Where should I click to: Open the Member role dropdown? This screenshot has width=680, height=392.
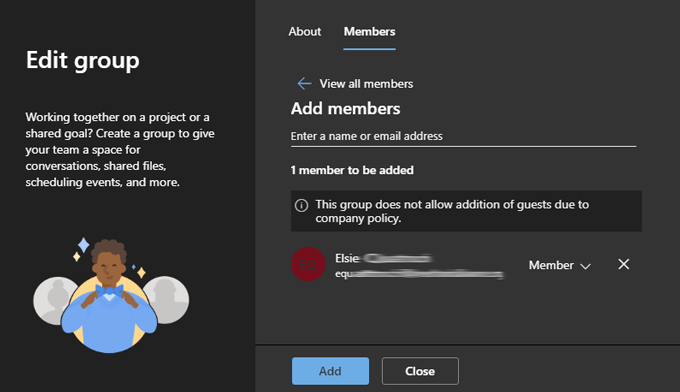(559, 265)
